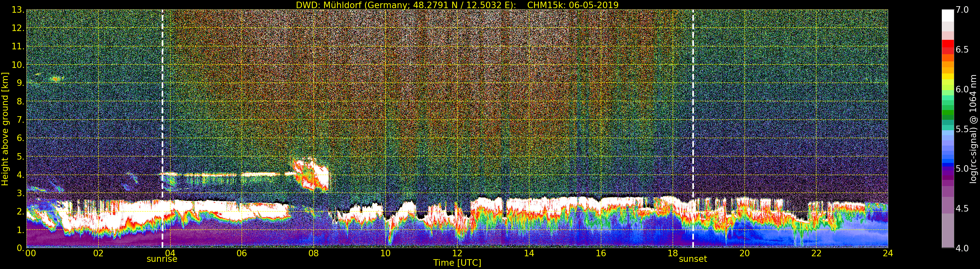This screenshot has width=980, height=269.
Task: Click the height-axis tick label '11.'
Action: (18, 46)
